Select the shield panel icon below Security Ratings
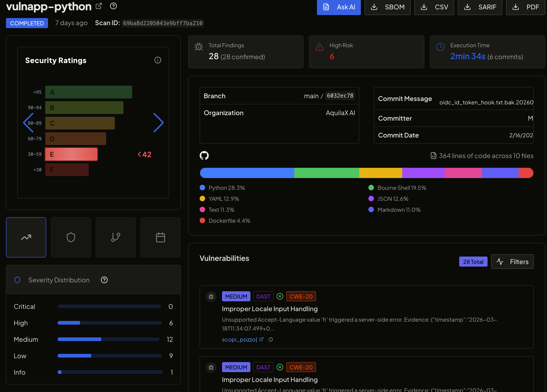The height and width of the screenshot is (392, 547). (71, 237)
